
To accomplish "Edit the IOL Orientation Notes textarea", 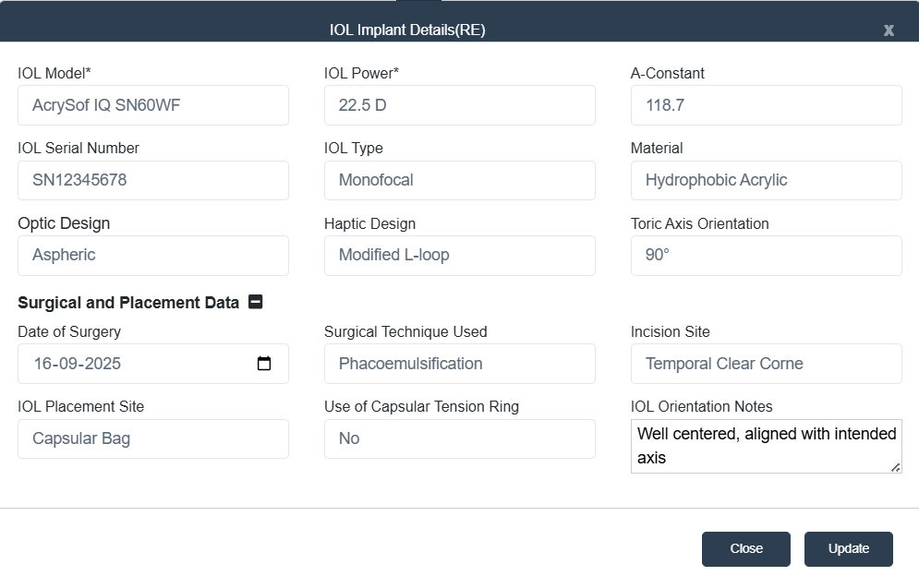I will click(x=766, y=446).
